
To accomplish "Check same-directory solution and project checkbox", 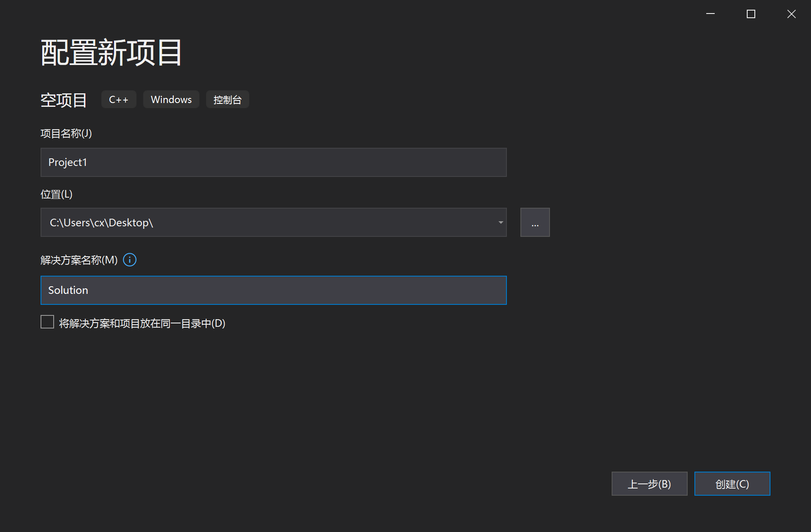I will point(47,322).
